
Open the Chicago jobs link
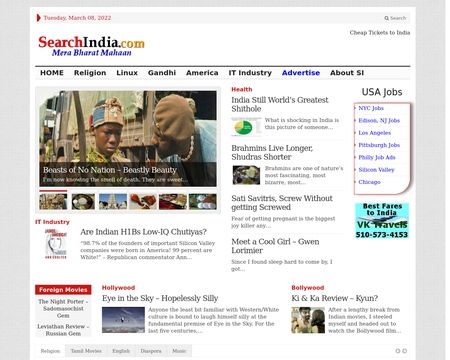pos(369,182)
